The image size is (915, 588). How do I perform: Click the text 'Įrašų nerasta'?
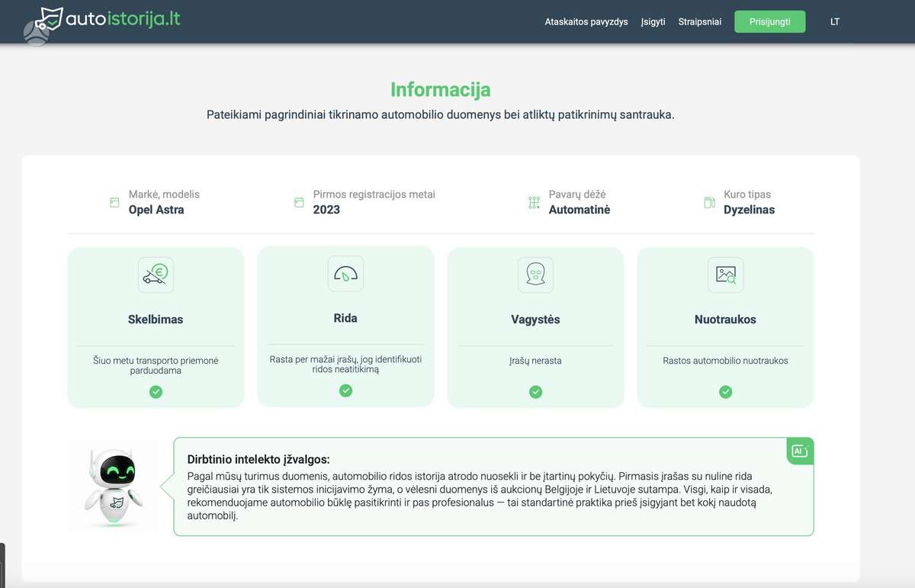(535, 361)
